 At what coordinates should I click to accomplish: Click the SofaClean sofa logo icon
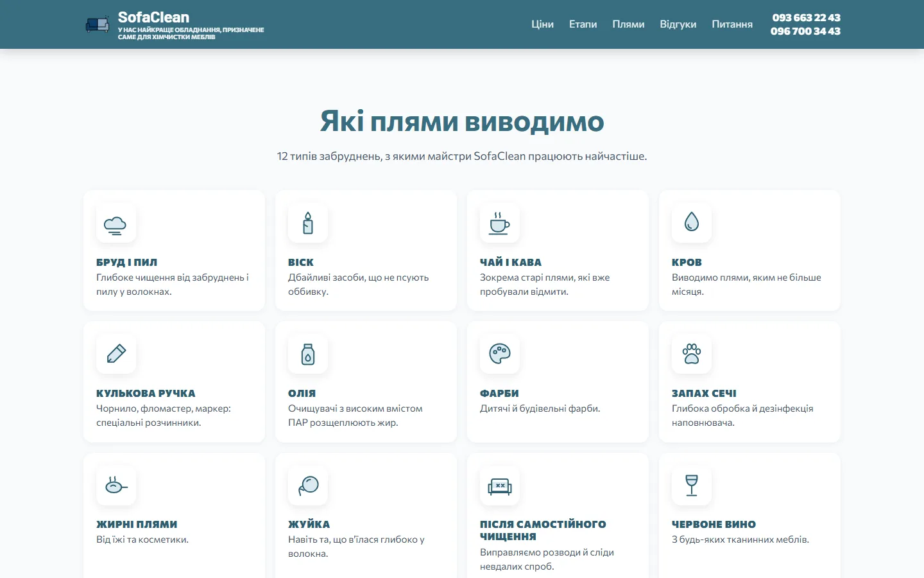click(x=98, y=24)
